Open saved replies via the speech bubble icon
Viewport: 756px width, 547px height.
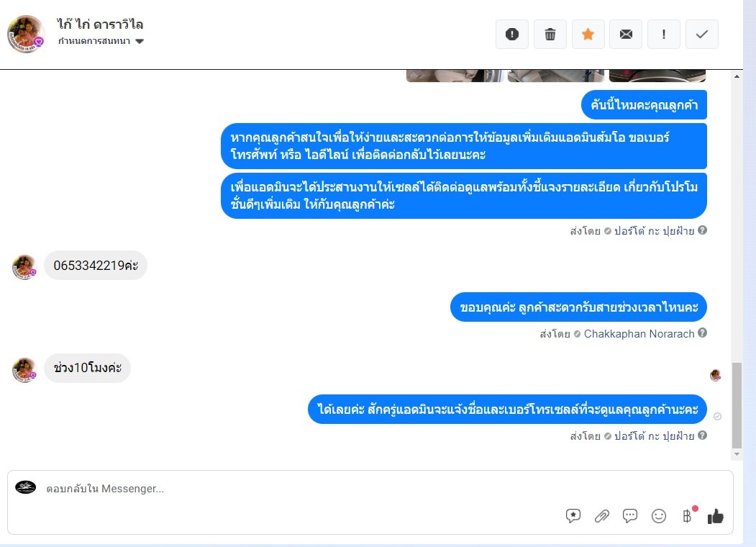(629, 516)
